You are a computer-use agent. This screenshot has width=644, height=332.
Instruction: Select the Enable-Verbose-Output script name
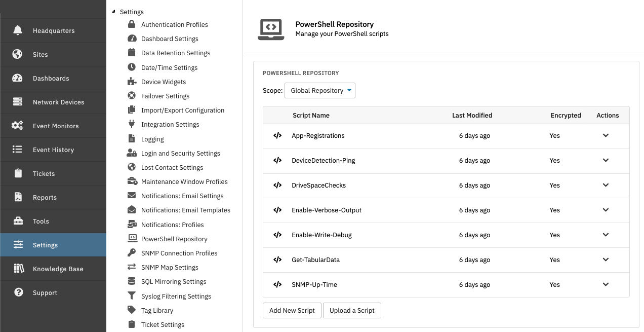(327, 210)
